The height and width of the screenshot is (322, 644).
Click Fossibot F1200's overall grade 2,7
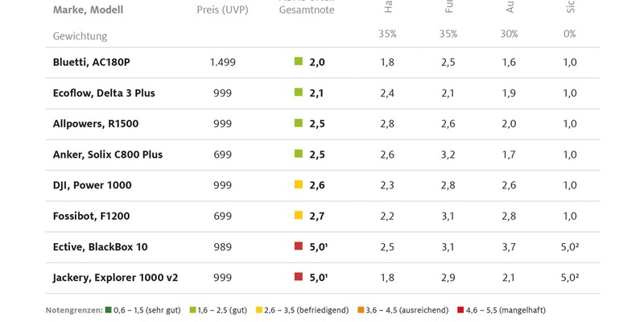pyautogui.click(x=316, y=216)
